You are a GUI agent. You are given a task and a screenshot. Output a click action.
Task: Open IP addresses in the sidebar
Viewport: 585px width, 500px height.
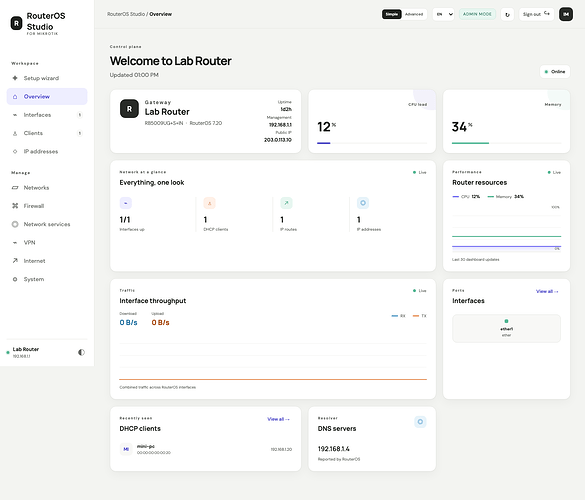[47, 151]
